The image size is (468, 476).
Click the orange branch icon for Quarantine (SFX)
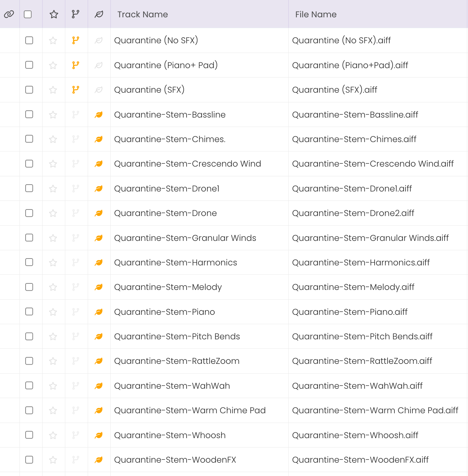[75, 90]
